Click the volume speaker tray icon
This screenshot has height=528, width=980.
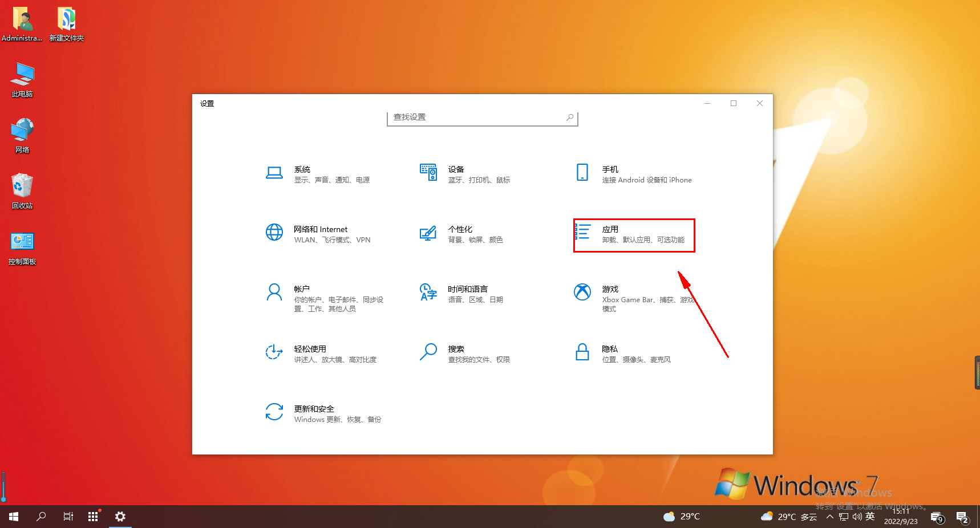coord(857,517)
